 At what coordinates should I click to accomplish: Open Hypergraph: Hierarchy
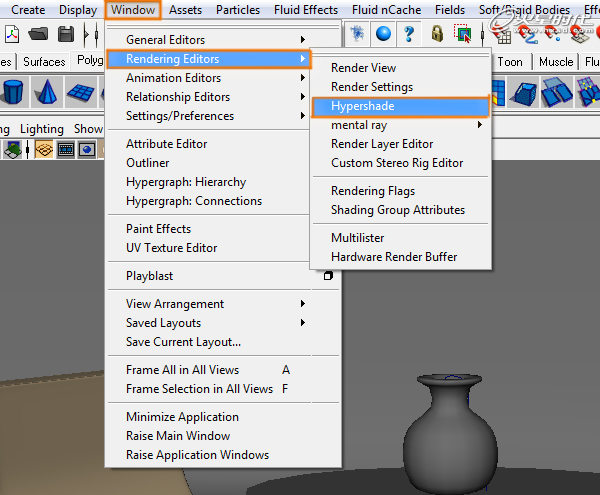coord(209,182)
